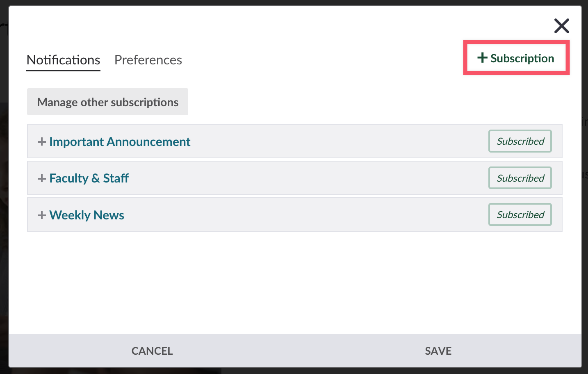Close the notifications dialog with the X icon
The image size is (588, 374).
click(x=561, y=26)
